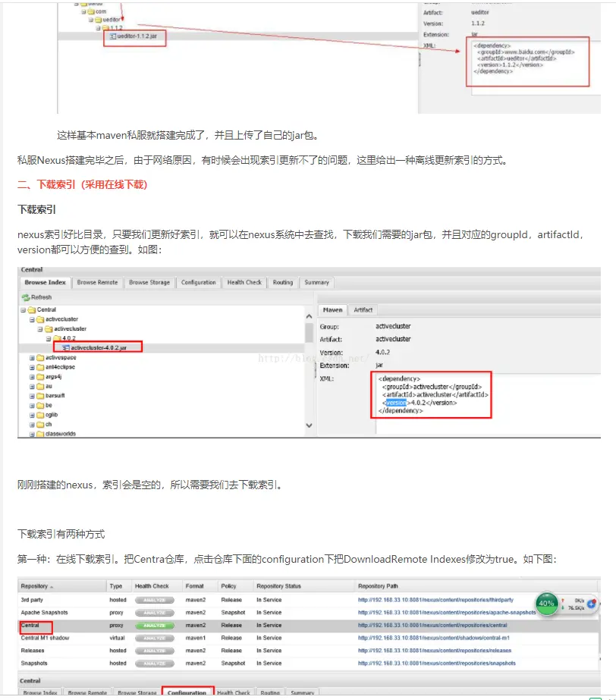Open the thirdparty repository path link
The width and height of the screenshot is (616, 700).
point(435,600)
